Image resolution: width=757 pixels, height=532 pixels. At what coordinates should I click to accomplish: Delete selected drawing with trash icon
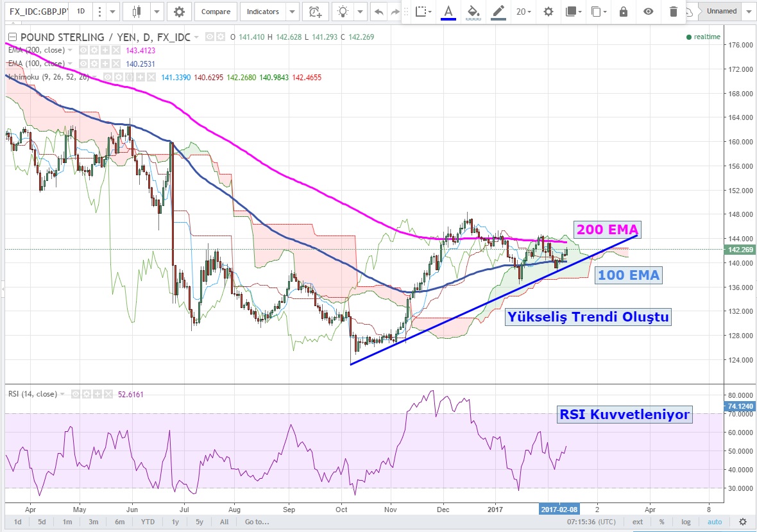673,12
